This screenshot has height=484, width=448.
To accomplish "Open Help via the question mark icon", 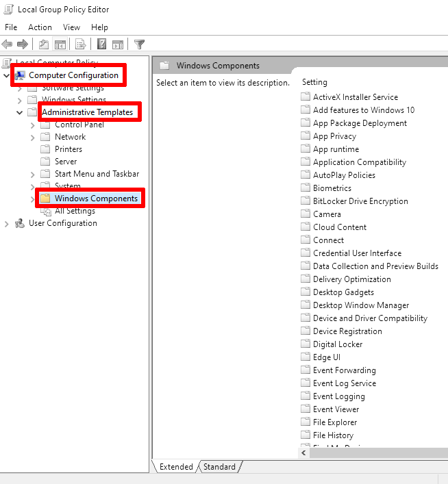I will 101,44.
